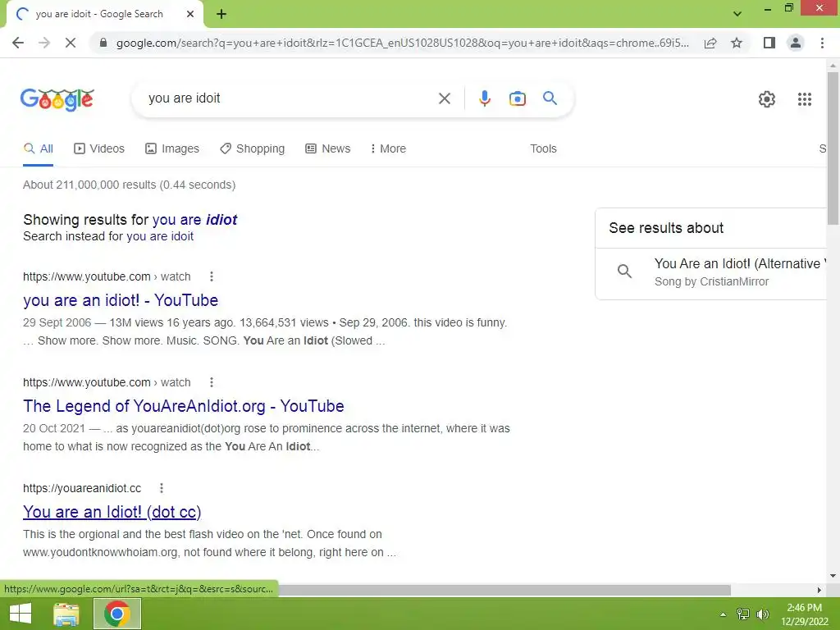Screen dimensions: 840x630
Task: Submit search with the magnifier icon
Action: click(x=550, y=98)
